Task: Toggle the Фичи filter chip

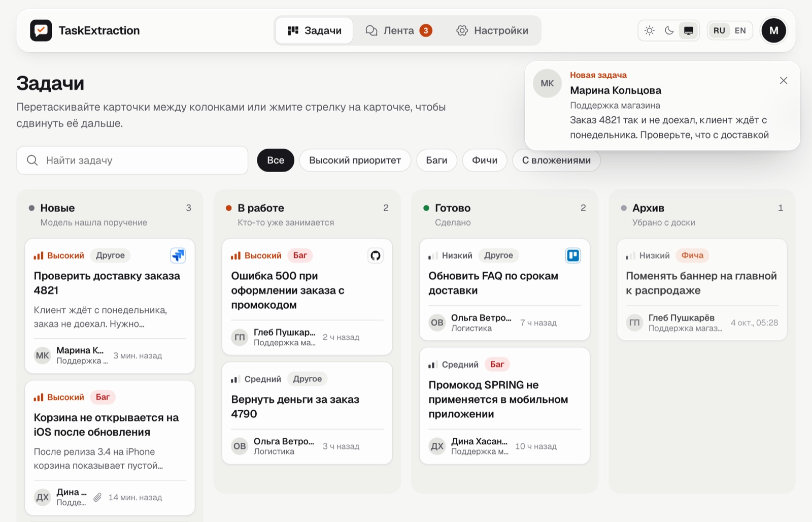Action: click(x=485, y=160)
